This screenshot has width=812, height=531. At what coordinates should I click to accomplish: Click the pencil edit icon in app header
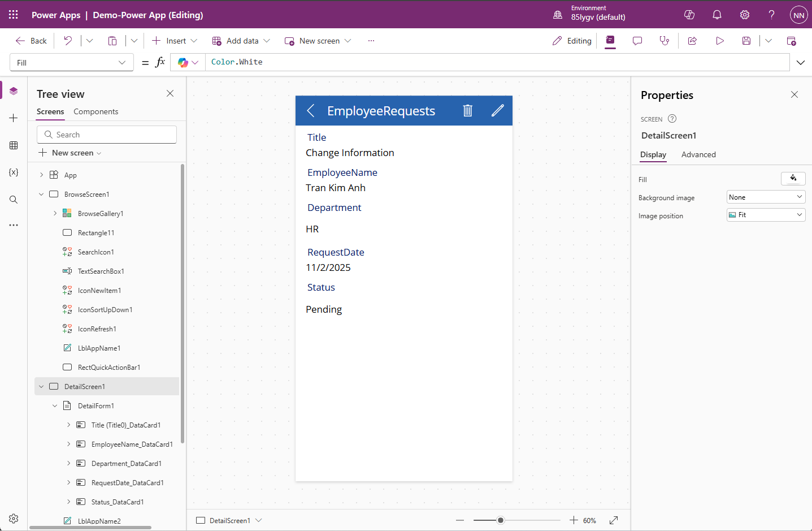497,111
